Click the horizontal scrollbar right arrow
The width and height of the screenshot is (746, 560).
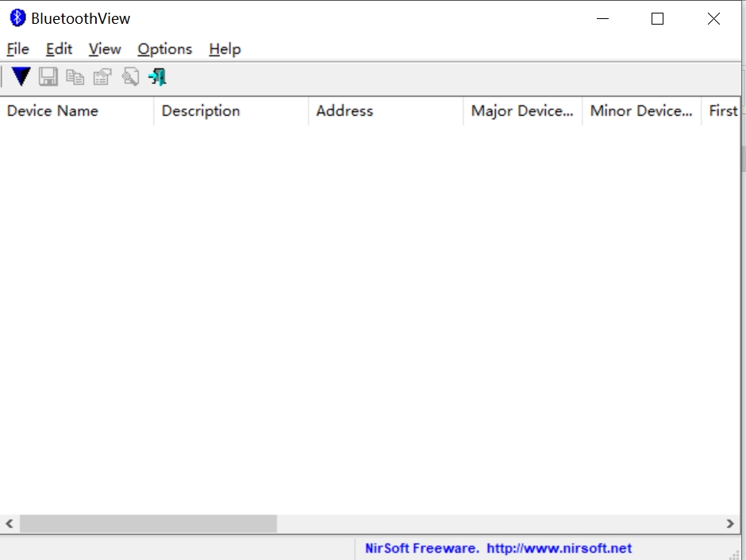(x=730, y=524)
